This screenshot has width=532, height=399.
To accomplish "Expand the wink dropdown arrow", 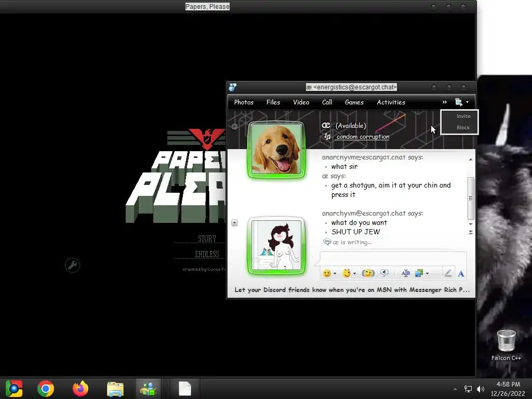I will pyautogui.click(x=354, y=273).
